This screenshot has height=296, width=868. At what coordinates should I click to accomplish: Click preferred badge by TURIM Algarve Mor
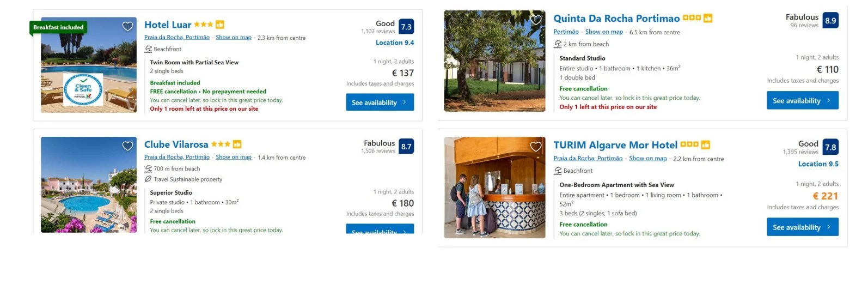coord(706,145)
